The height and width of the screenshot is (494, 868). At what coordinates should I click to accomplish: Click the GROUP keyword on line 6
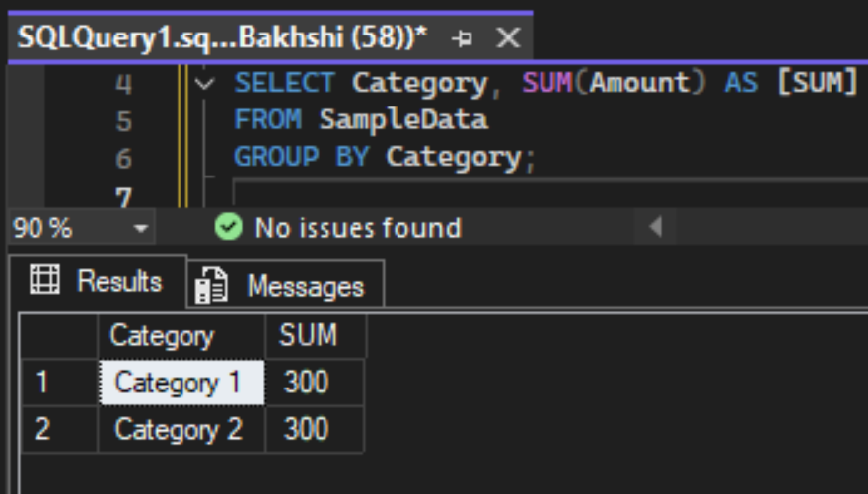click(276, 157)
